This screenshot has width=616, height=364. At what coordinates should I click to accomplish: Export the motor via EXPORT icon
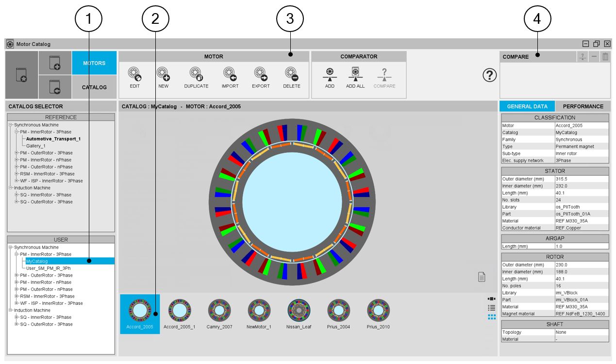(x=261, y=74)
